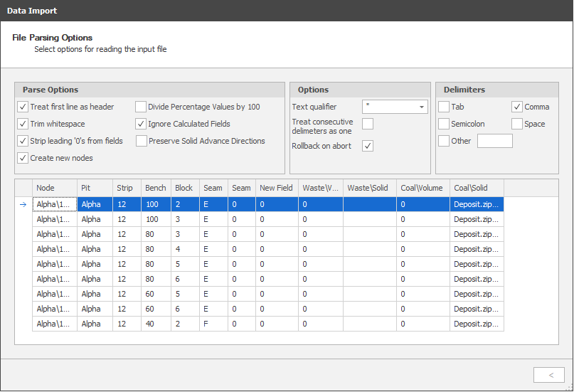
Task: Uncheck Create new nodes option
Action: (x=23, y=158)
